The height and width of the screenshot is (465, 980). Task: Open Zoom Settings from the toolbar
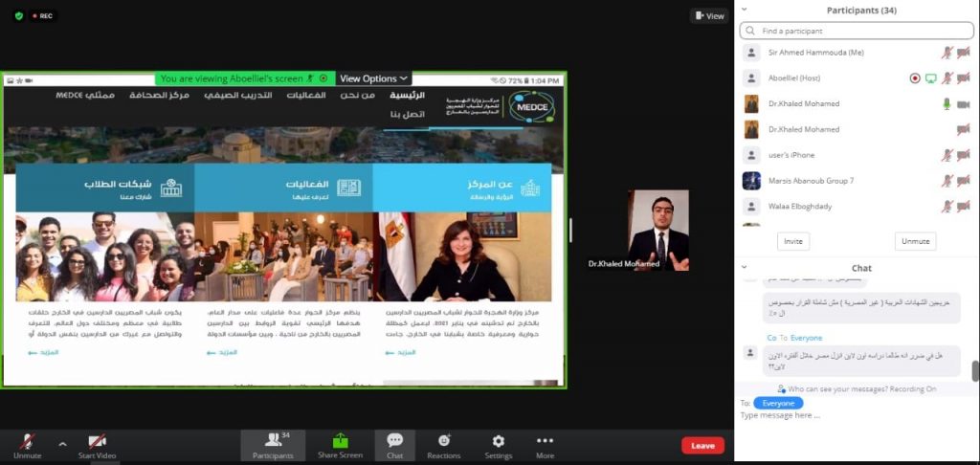point(498,441)
